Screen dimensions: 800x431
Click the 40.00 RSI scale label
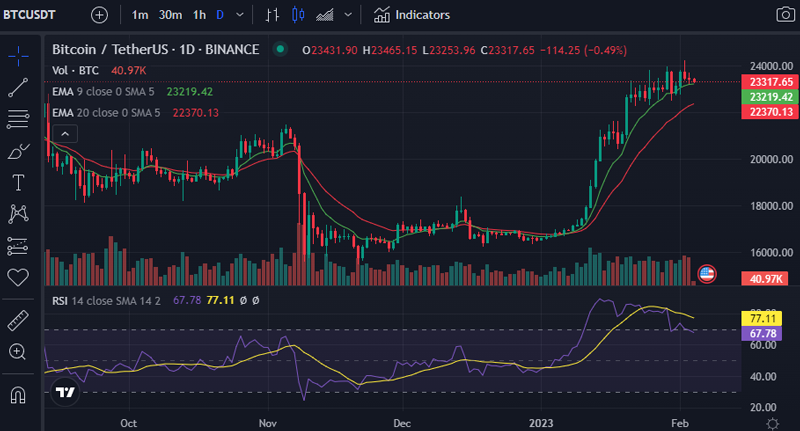763,376
